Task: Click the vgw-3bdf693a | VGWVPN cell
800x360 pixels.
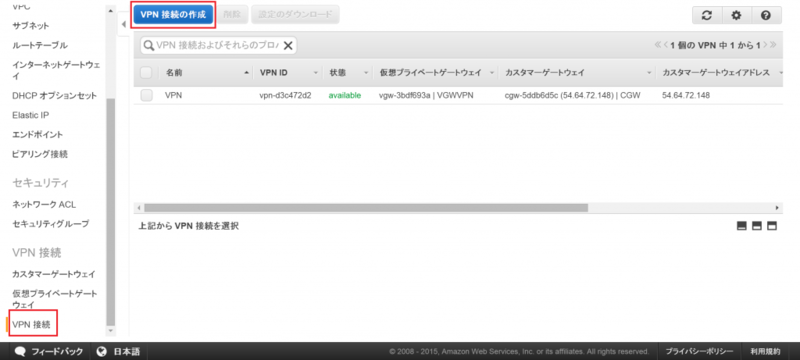Action: 426,95
